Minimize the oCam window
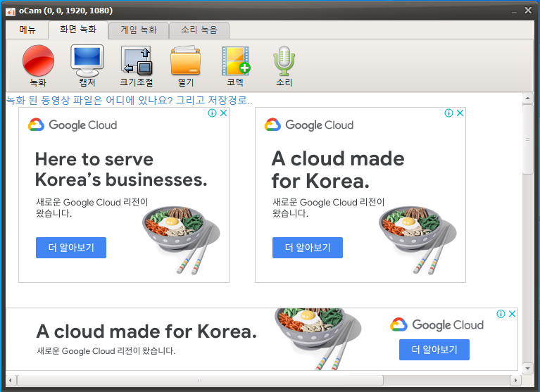This screenshot has width=540, height=392. (514, 11)
